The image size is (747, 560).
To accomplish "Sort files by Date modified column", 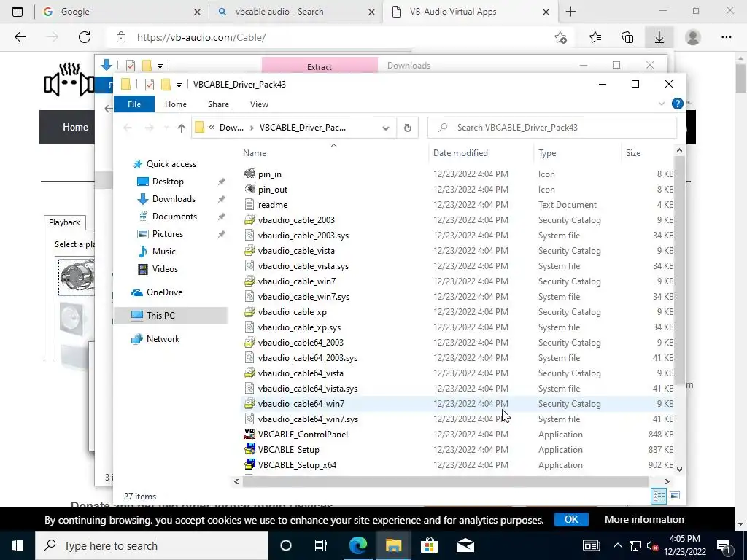I will pyautogui.click(x=460, y=153).
